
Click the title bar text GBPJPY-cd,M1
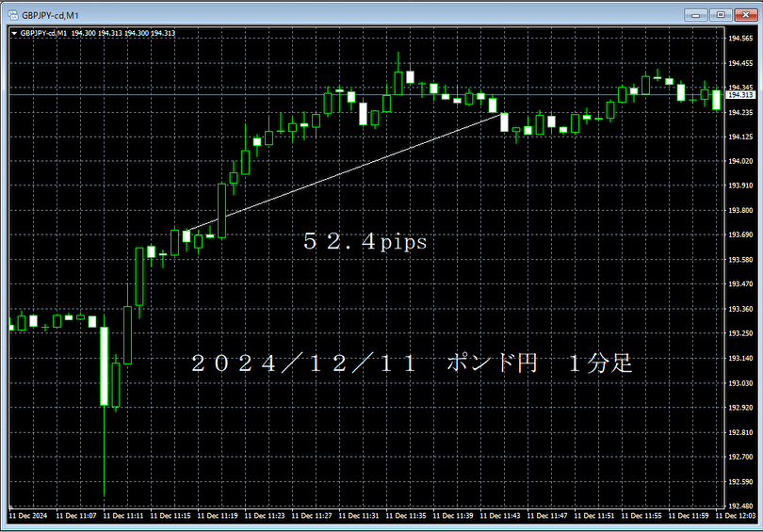tap(50, 16)
